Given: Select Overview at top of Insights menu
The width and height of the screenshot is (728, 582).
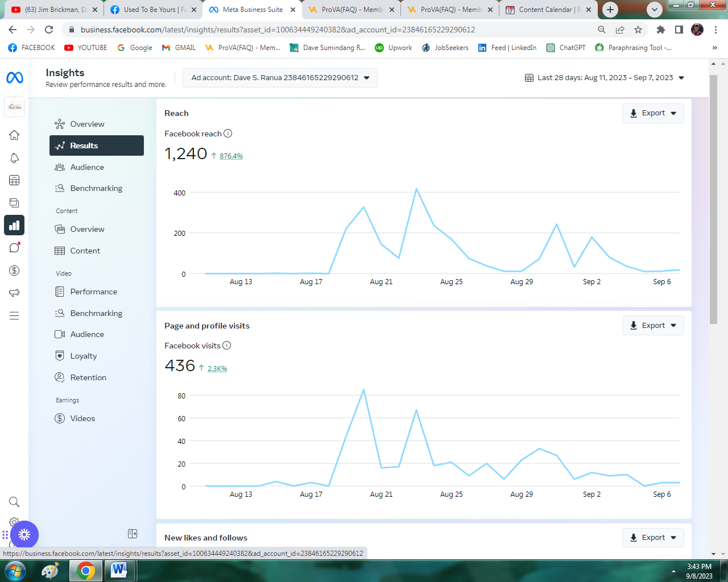Looking at the screenshot, I should click(97, 124).
